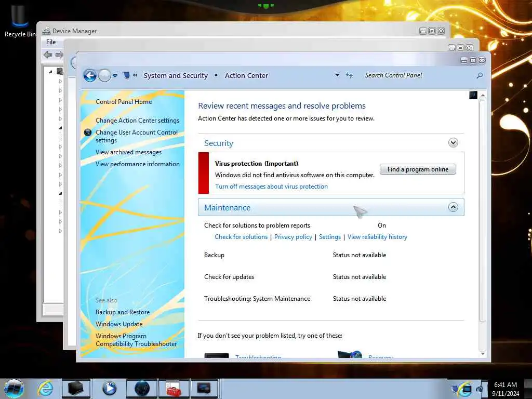Turn off messages about virus protection
The height and width of the screenshot is (399, 532).
click(271, 187)
